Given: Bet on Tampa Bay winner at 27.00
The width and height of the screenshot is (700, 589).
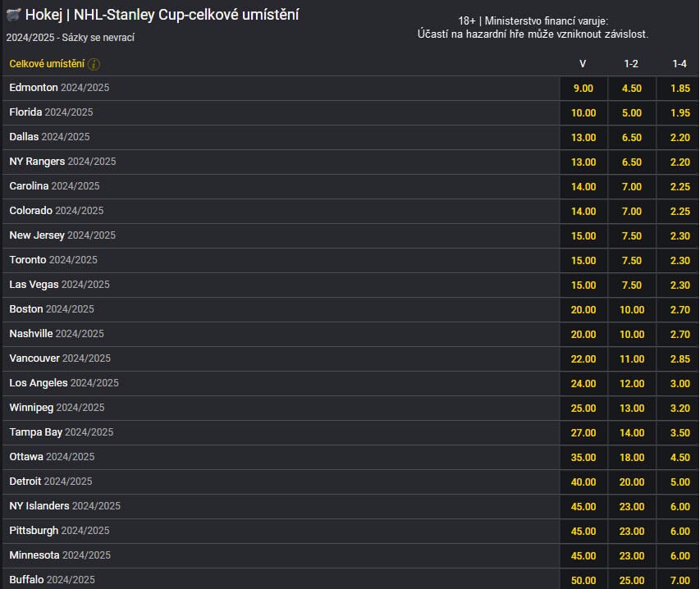Looking at the screenshot, I should pos(583,432).
